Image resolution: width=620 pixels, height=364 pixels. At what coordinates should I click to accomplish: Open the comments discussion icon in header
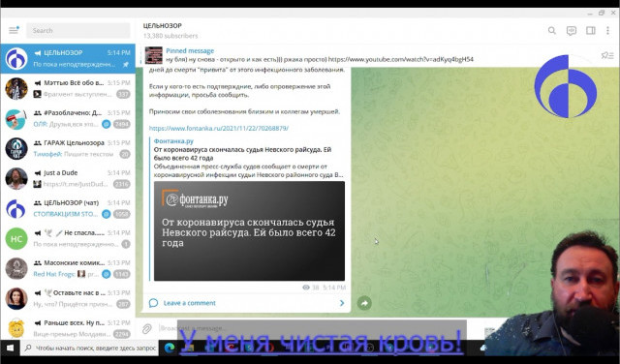572,31
